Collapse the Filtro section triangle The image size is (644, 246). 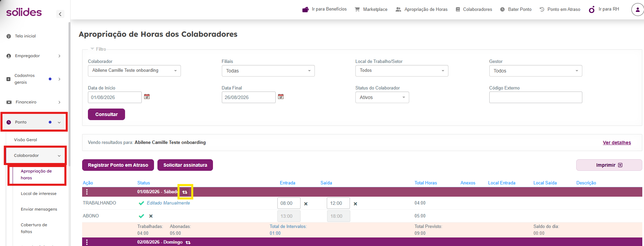(92, 49)
